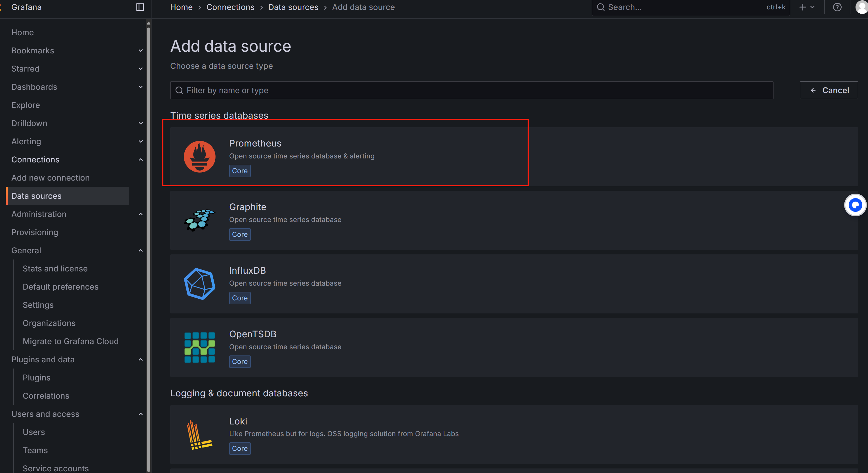
Task: Click the Prometheus flame logo icon
Action: point(199,156)
